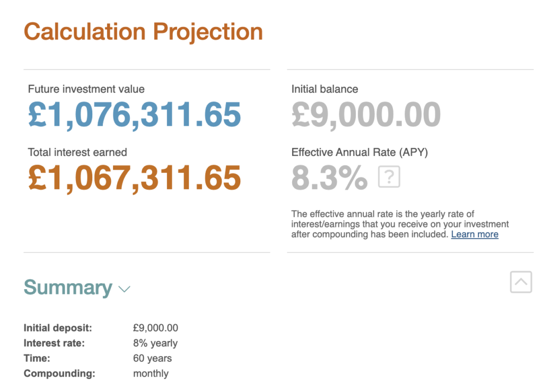
Task: Open the Learn more link about effective annual rate
Action: tap(475, 234)
